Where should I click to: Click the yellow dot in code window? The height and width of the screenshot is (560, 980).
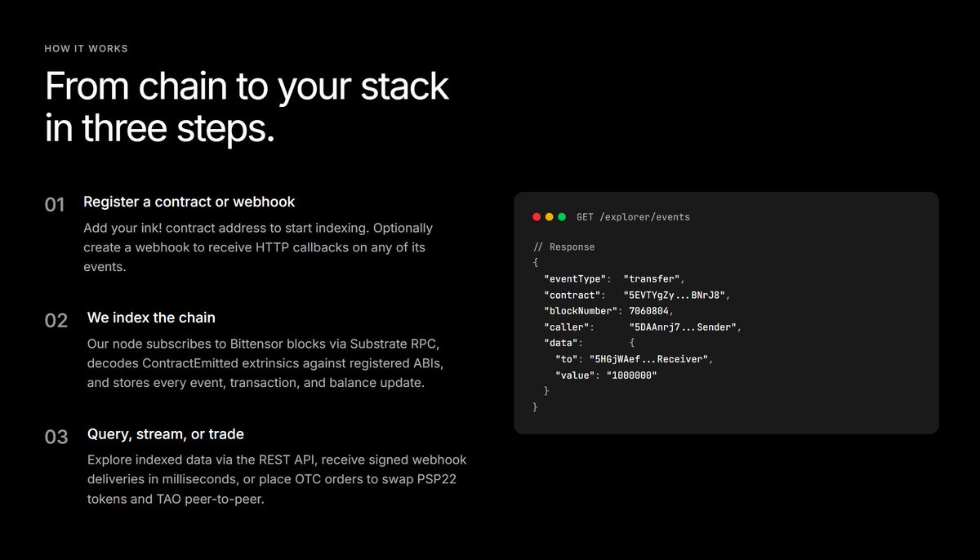tap(549, 217)
